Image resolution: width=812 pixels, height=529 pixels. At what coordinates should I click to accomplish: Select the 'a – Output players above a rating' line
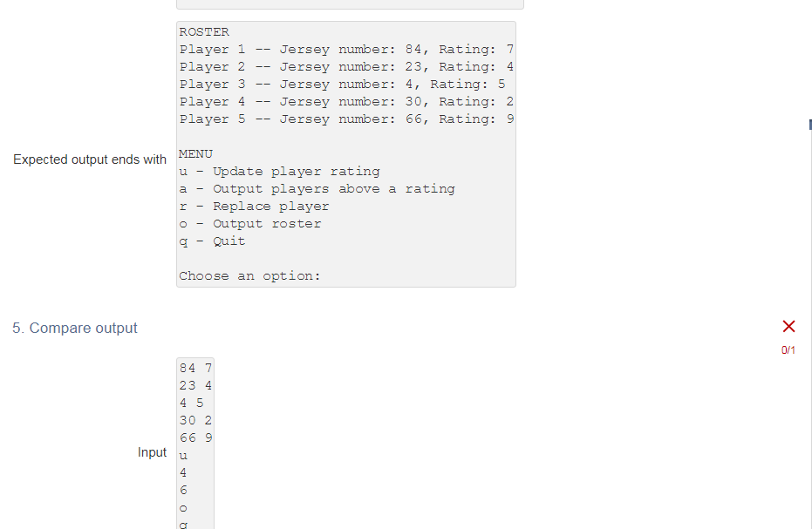317,188
